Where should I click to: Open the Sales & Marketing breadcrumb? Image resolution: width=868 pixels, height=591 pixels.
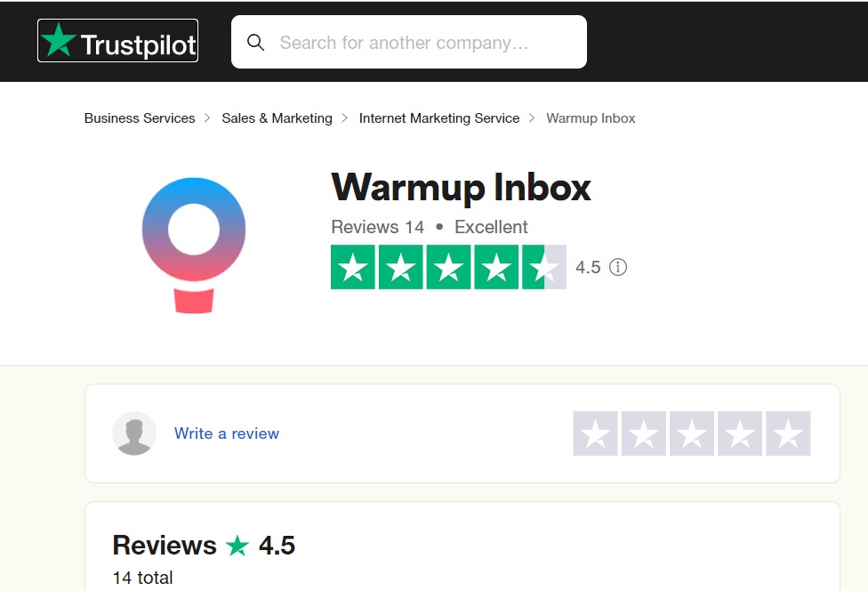point(277,118)
